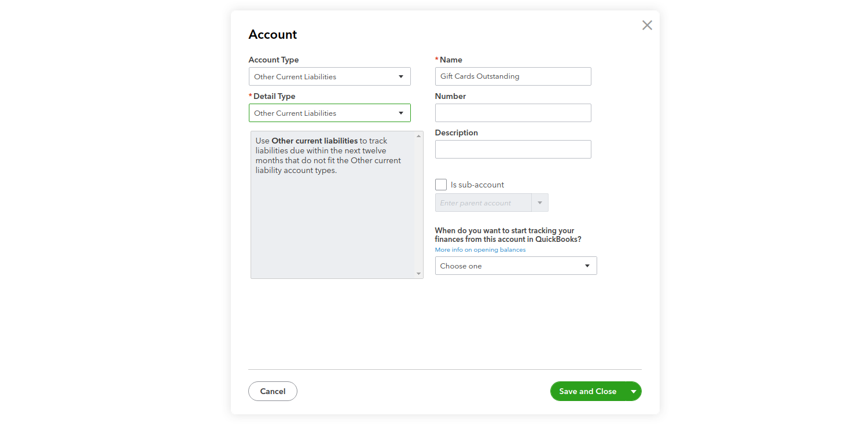Enable the Is sub-account checkbox
868x434 pixels.
tap(441, 185)
